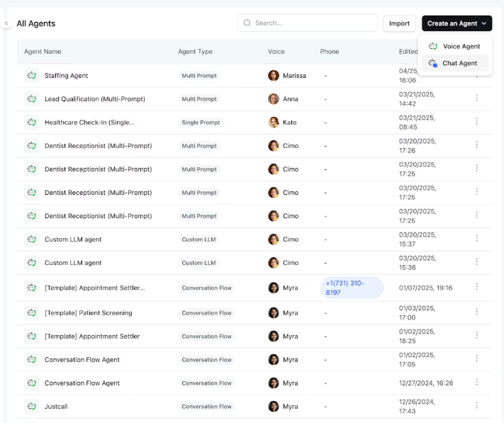Screen dimensions: 504x423
Task: Click the phone number +1(731) 310-8197 badge
Action: click(352, 288)
